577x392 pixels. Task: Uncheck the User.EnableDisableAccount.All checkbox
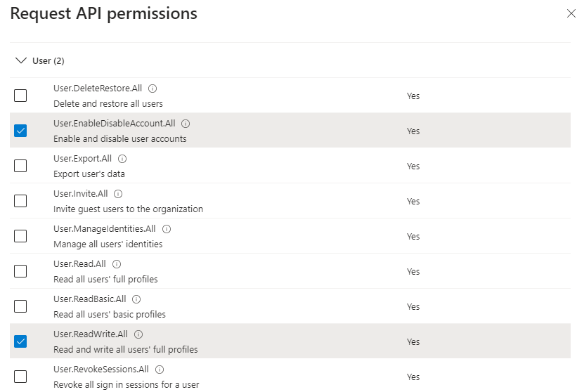tap(20, 131)
